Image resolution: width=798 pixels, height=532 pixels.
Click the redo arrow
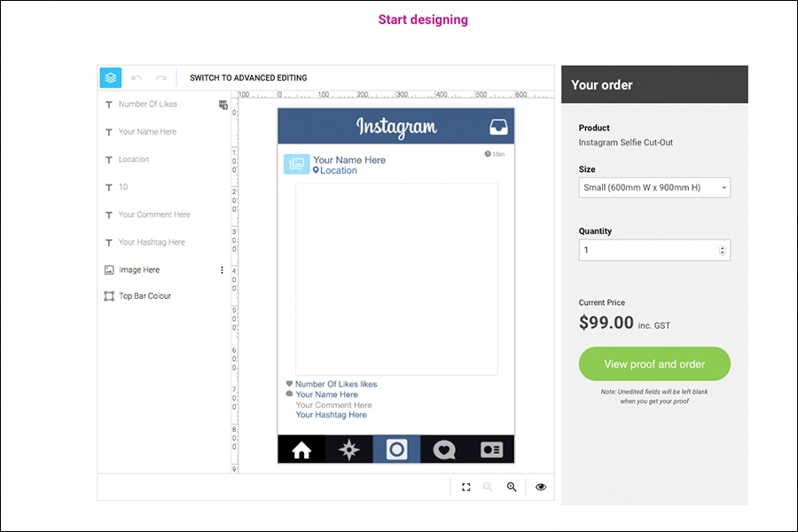click(160, 78)
